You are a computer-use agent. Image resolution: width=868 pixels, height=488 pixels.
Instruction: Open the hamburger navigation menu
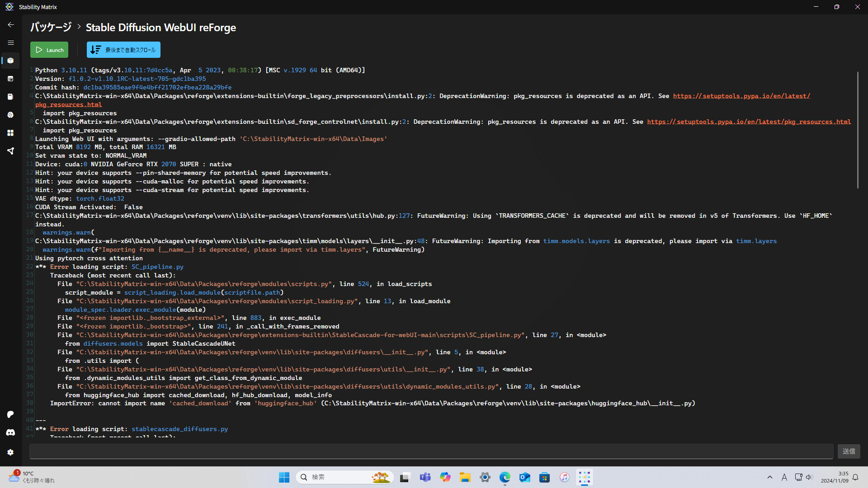11,43
